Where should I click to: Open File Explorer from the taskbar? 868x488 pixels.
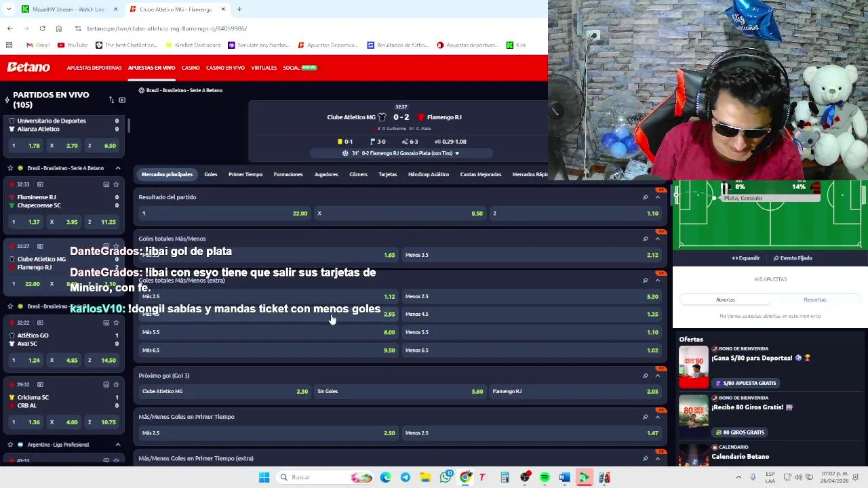click(x=425, y=477)
